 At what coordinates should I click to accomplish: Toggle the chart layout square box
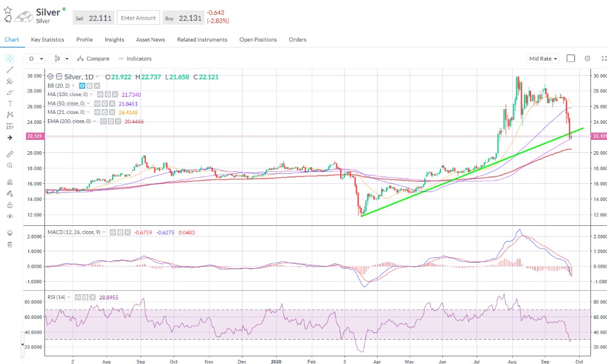click(x=571, y=59)
